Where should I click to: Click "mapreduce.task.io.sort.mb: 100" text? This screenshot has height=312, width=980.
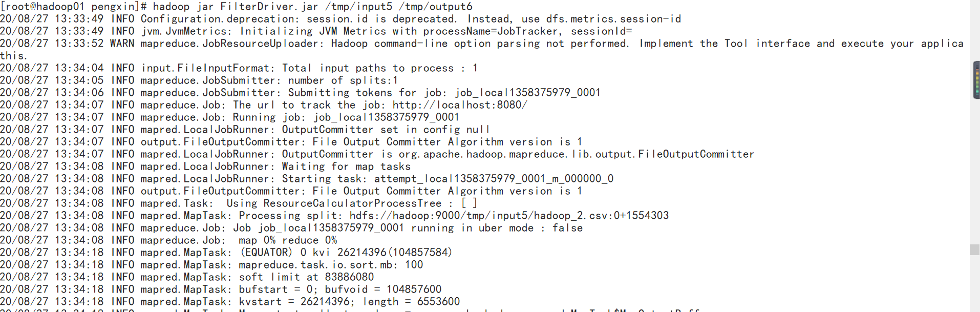331,265
